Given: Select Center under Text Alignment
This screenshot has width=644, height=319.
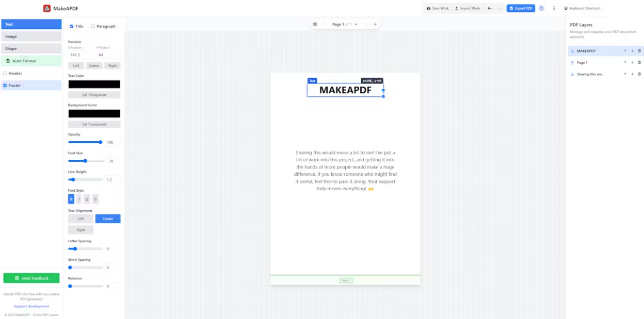Looking at the screenshot, I should click(x=108, y=219).
